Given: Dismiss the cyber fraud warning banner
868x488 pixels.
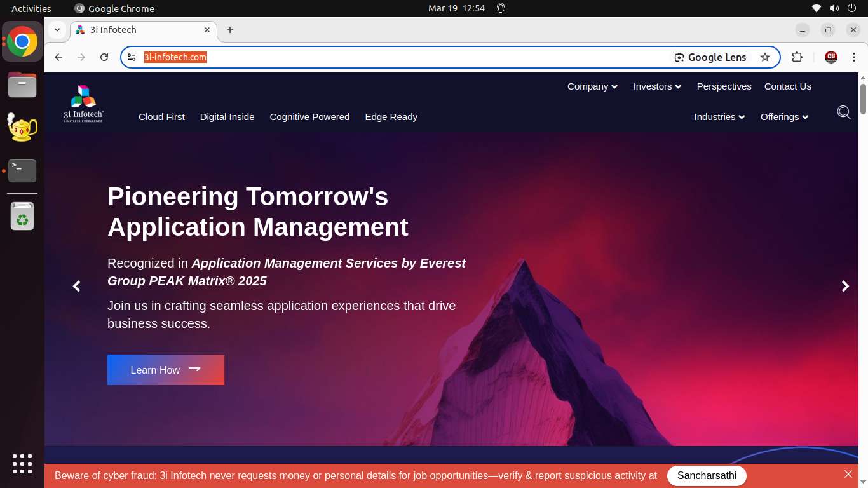Looking at the screenshot, I should click(x=848, y=475).
